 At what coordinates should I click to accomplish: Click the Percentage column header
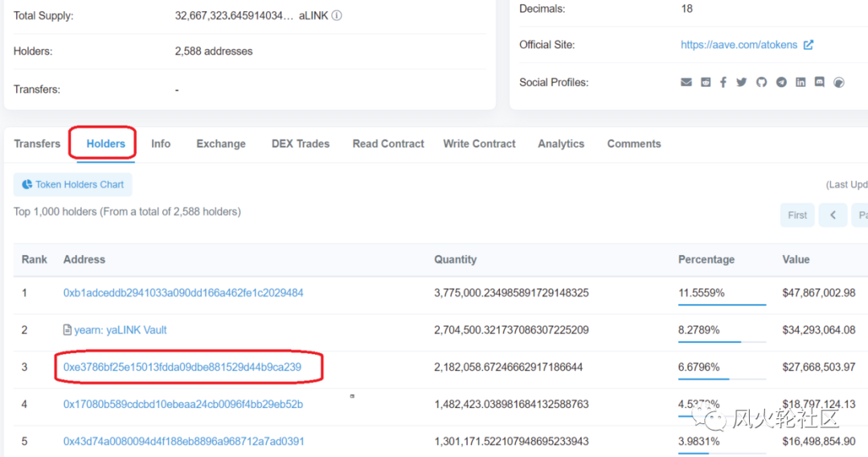(706, 260)
